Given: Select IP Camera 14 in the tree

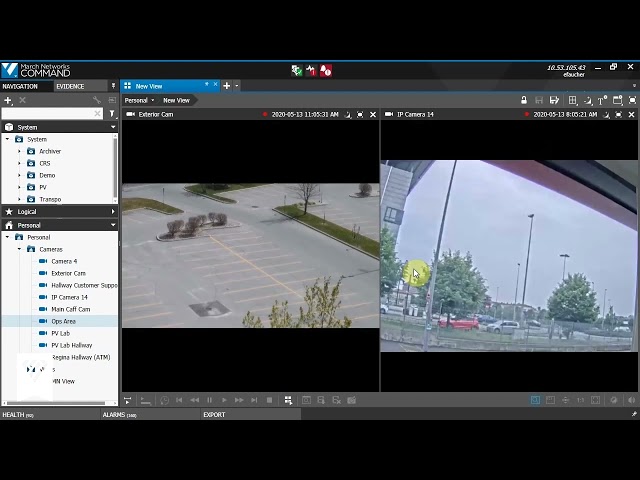Looking at the screenshot, I should coord(69,297).
